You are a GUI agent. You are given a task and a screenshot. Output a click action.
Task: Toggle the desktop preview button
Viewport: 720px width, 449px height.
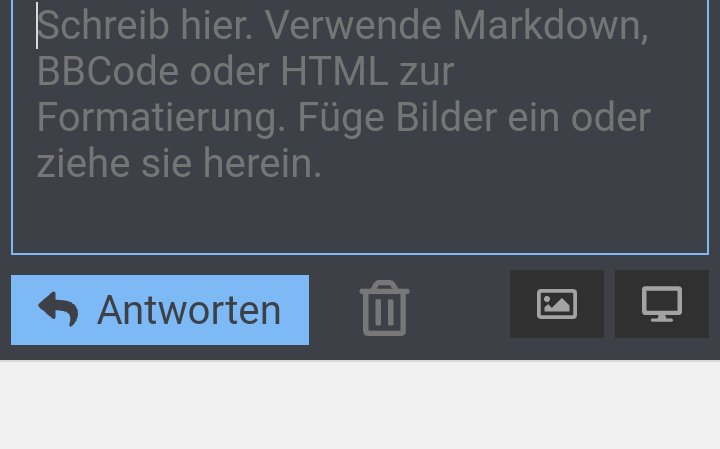click(662, 304)
